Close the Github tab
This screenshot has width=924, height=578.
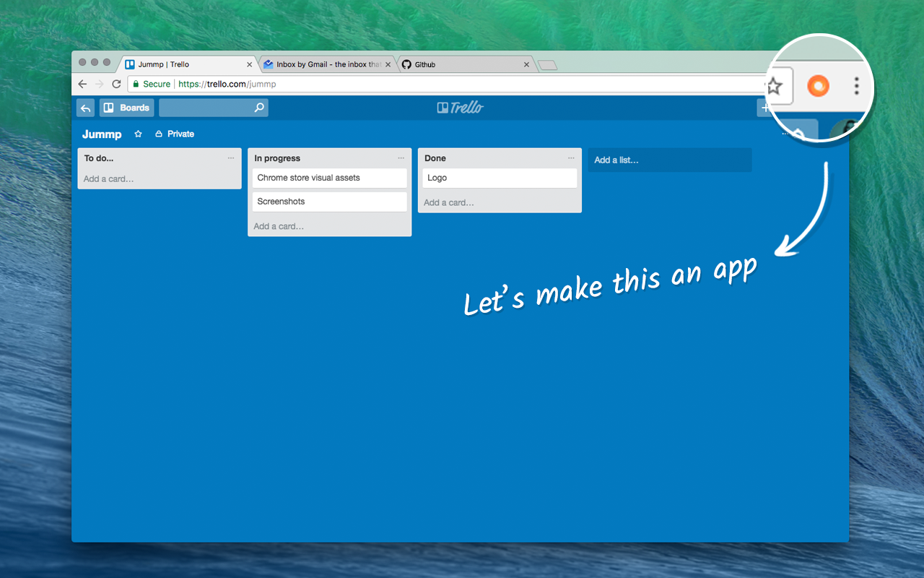point(527,64)
